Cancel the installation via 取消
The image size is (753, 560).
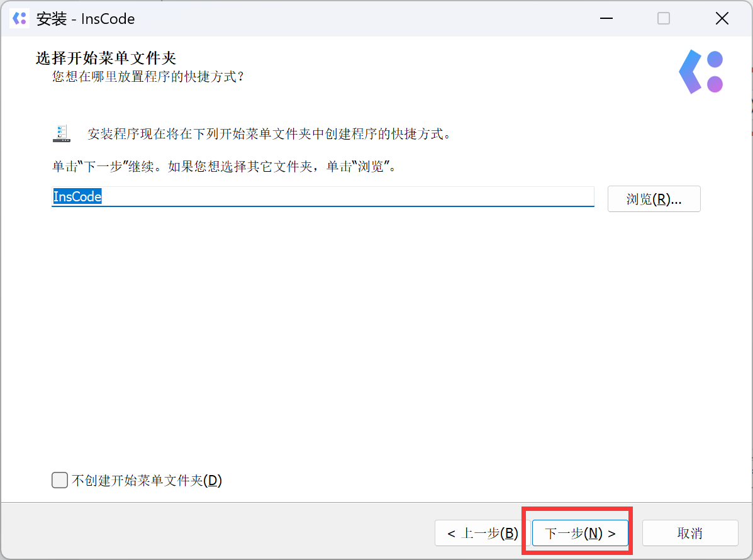pyautogui.click(x=690, y=533)
